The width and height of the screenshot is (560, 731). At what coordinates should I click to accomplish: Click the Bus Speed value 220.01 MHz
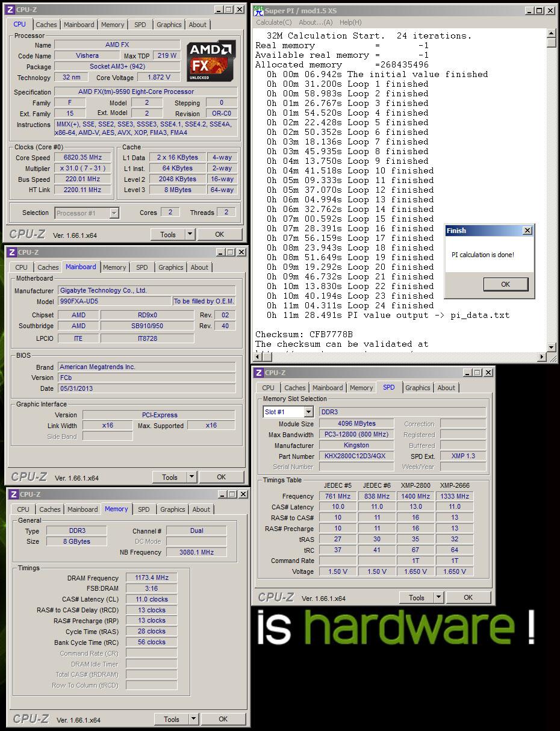point(82,179)
